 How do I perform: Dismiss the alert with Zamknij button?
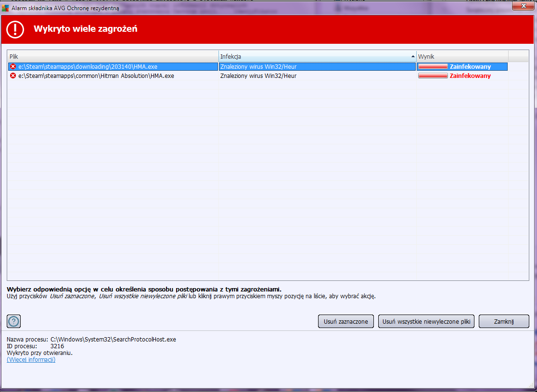click(x=504, y=321)
